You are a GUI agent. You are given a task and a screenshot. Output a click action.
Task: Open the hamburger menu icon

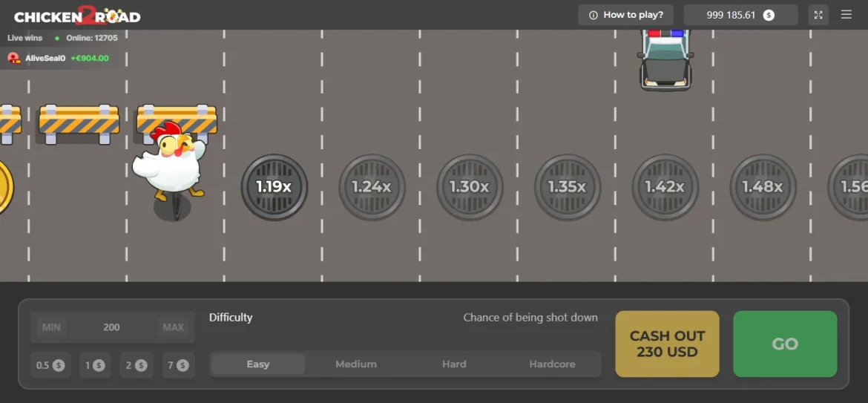click(846, 15)
